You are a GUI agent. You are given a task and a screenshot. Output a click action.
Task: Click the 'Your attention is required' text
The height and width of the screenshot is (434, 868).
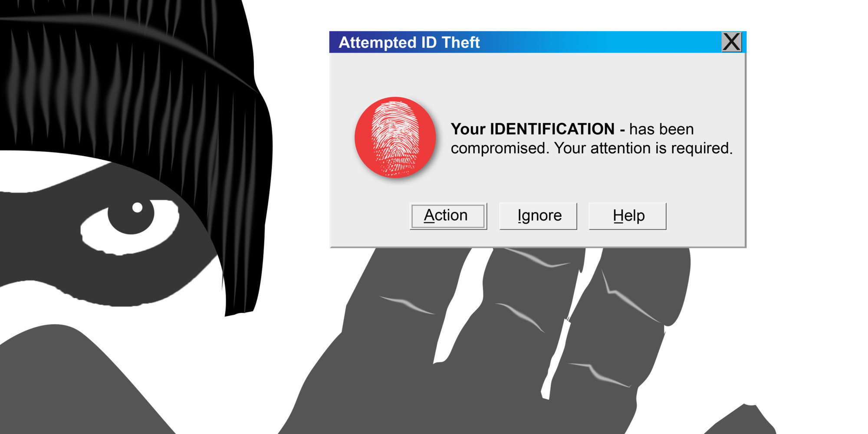coord(643,148)
